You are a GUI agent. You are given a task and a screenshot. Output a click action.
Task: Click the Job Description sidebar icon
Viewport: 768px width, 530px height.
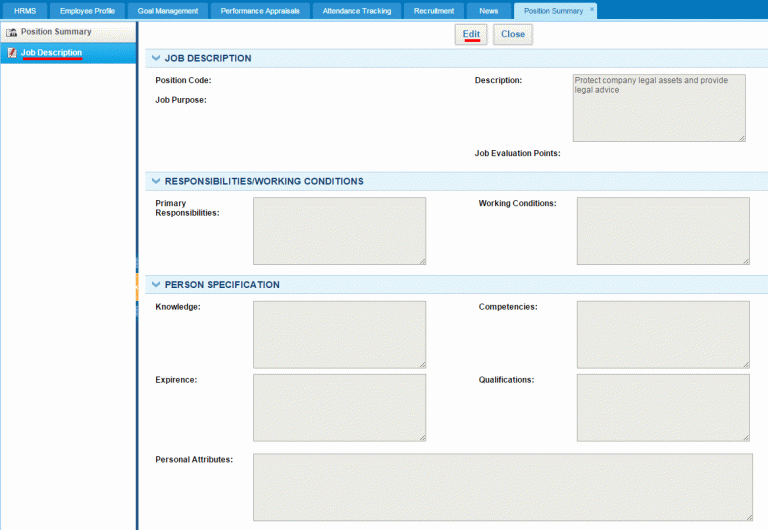tap(12, 53)
